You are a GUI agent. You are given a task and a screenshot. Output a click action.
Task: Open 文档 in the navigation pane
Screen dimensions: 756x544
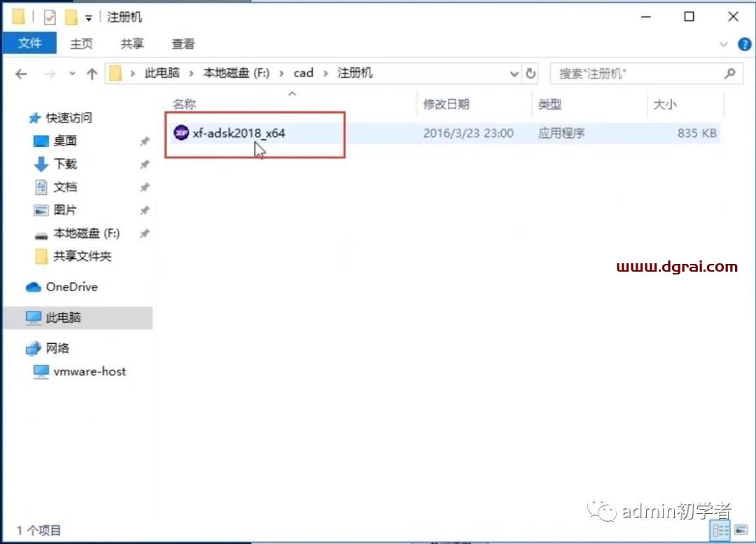coord(65,187)
